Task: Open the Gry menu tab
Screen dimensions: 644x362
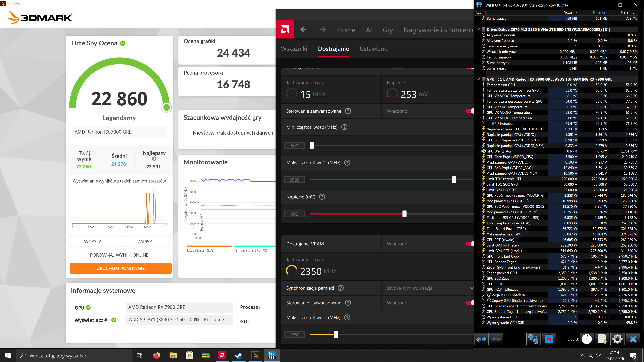Action: 388,30
